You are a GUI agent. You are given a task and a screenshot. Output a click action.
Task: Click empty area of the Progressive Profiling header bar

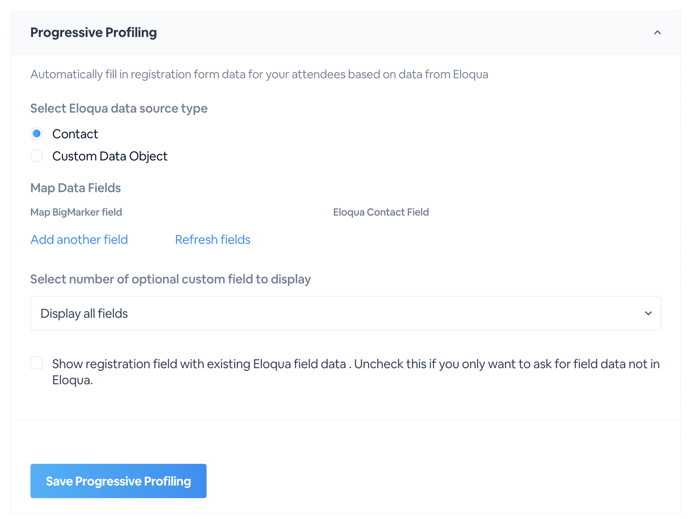coord(395,32)
